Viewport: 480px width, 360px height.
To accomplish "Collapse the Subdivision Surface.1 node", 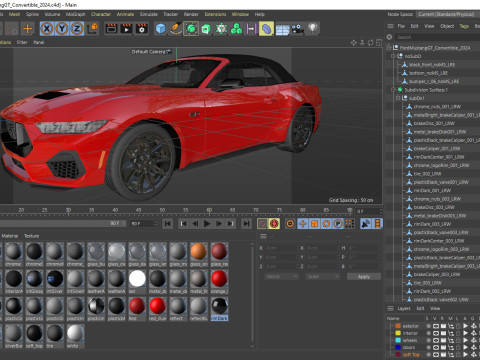I will (x=393, y=90).
